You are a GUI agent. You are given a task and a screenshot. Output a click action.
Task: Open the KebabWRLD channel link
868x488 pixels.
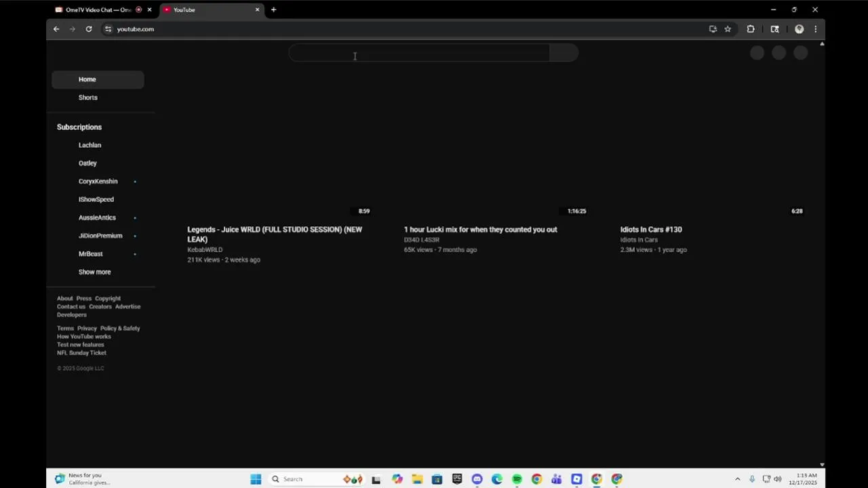[205, 249]
